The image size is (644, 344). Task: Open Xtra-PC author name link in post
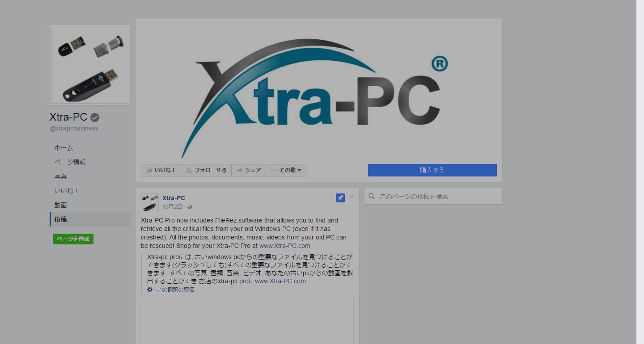coord(174,198)
